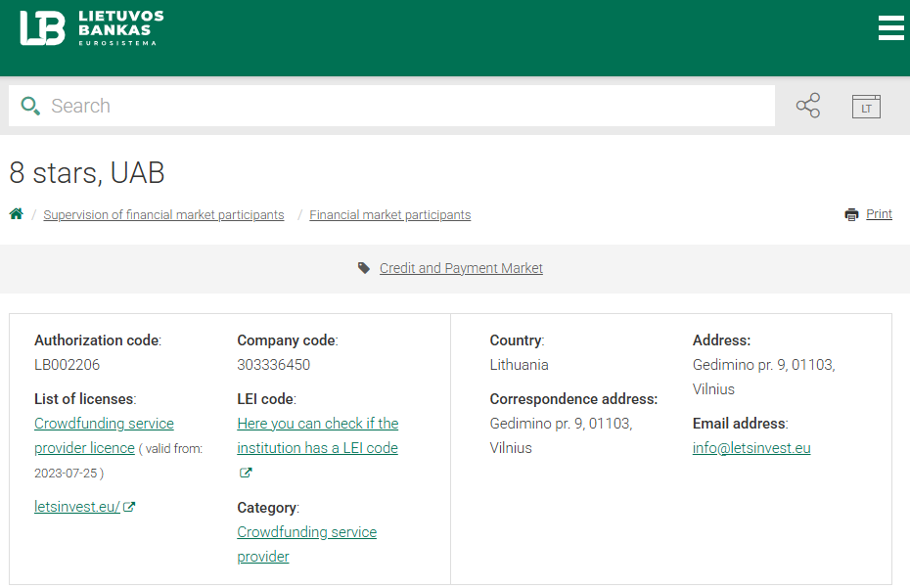Click the Correspondence address label
The width and height of the screenshot is (910, 588).
pos(573,399)
